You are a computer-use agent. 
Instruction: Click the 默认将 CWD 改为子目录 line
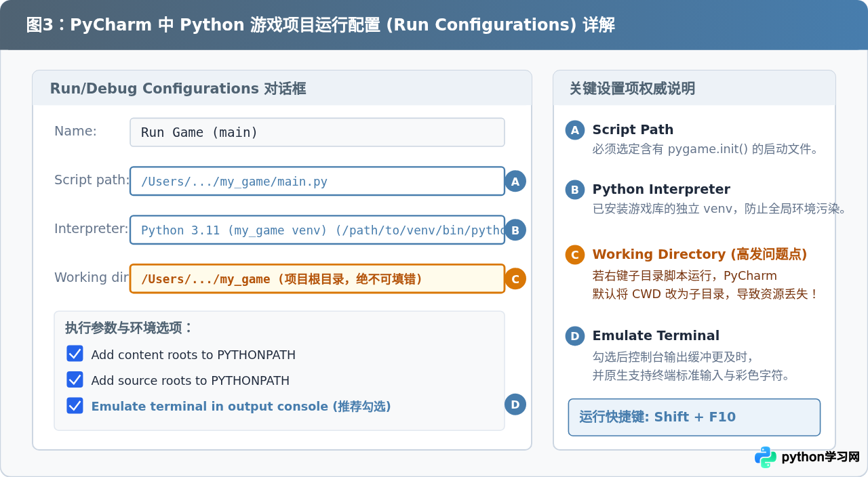706,295
